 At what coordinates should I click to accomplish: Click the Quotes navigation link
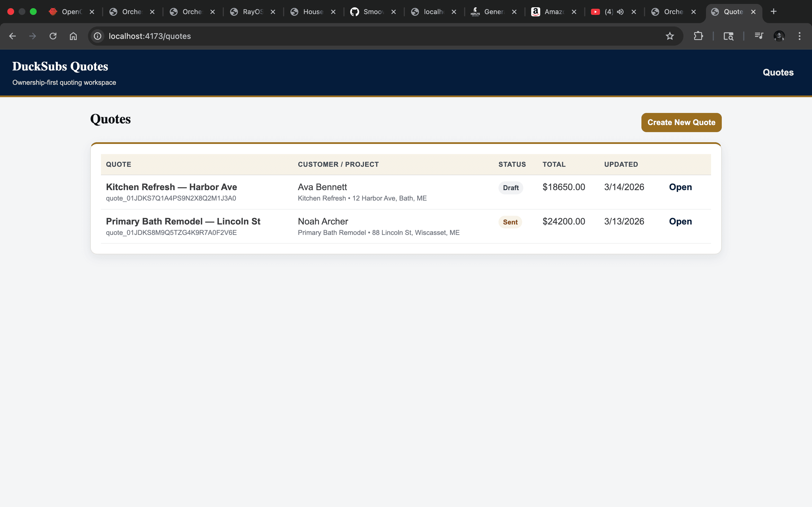pyautogui.click(x=778, y=72)
